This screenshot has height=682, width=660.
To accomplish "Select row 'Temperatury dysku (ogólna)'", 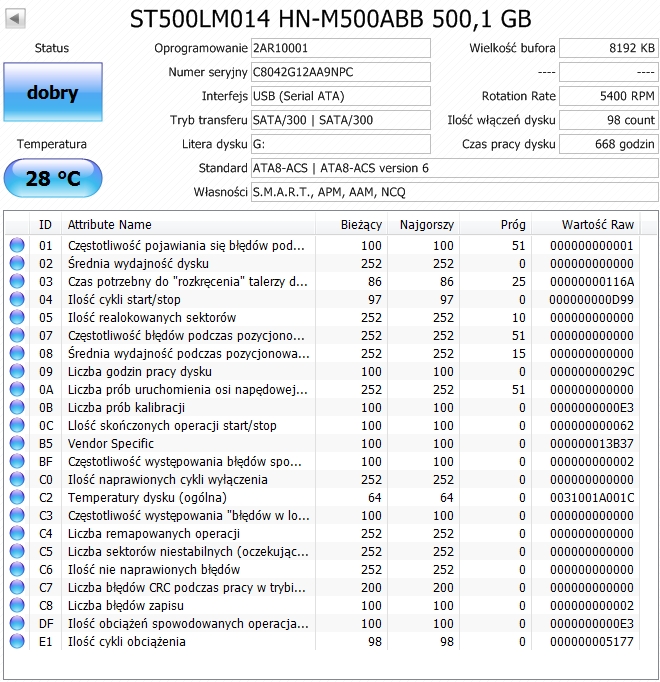I will click(x=322, y=497).
